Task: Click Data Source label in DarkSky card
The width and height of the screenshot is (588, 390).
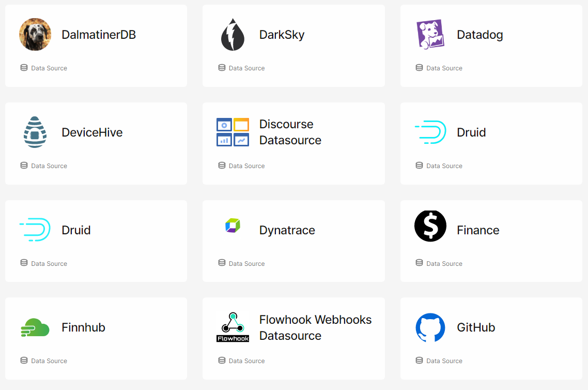Action: pyautogui.click(x=247, y=68)
